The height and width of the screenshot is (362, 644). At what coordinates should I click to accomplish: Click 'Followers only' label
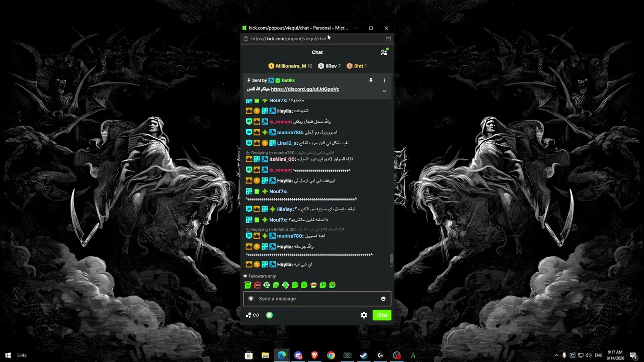click(262, 276)
